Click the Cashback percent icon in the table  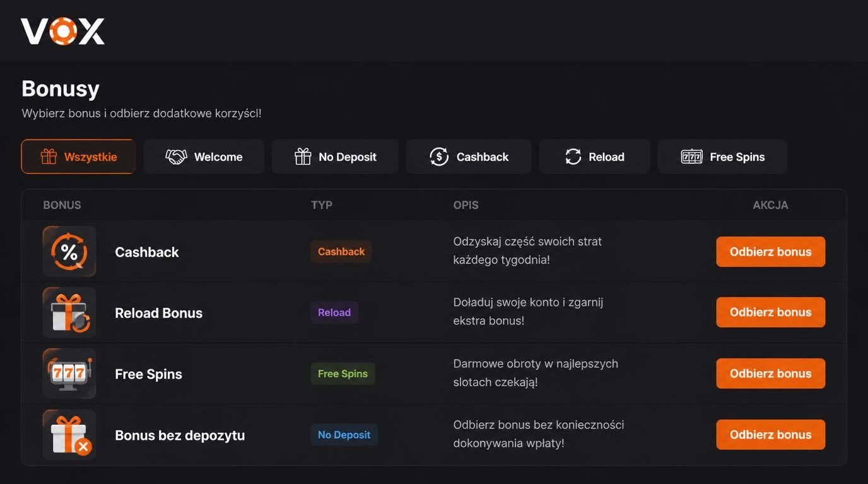click(69, 251)
